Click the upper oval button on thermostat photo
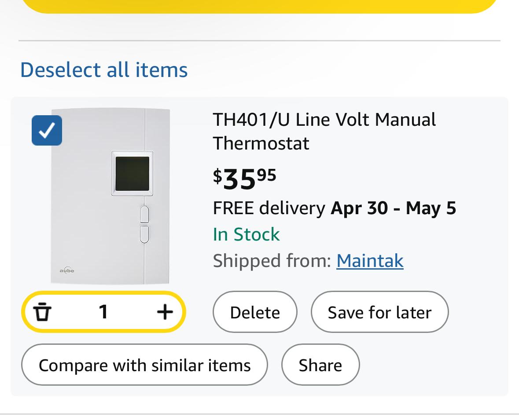This screenshot has height=420, width=519. [x=144, y=214]
